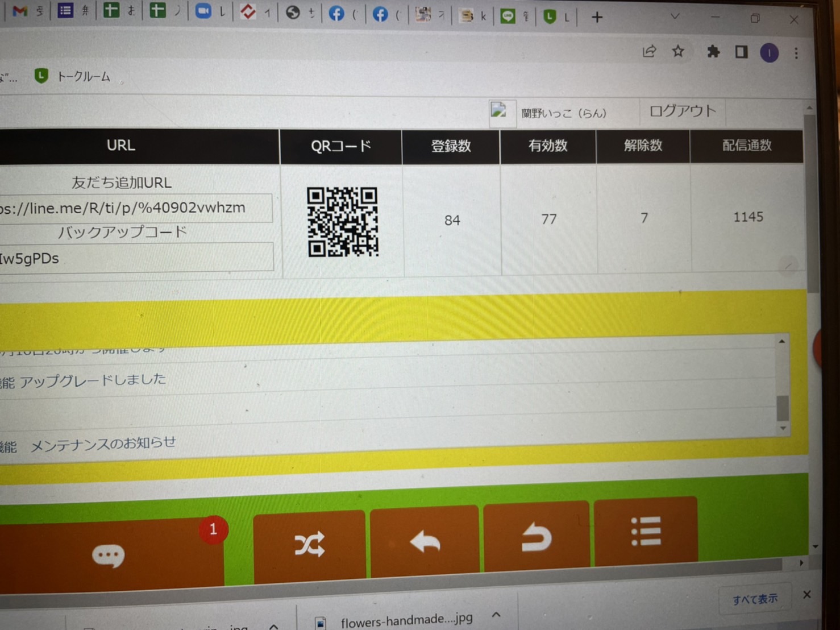
Task: Click the page vertical scrollbar down arrow
Action: pyautogui.click(x=815, y=546)
